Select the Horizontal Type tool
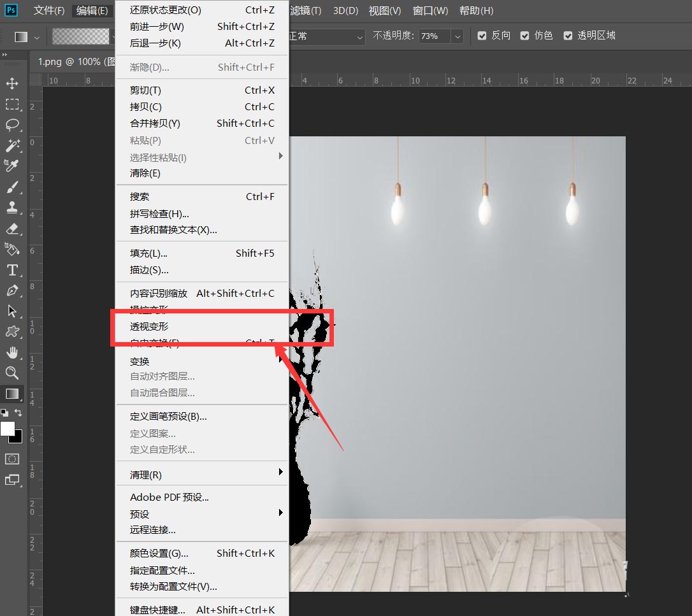This screenshot has height=616, width=692. coord(13,270)
